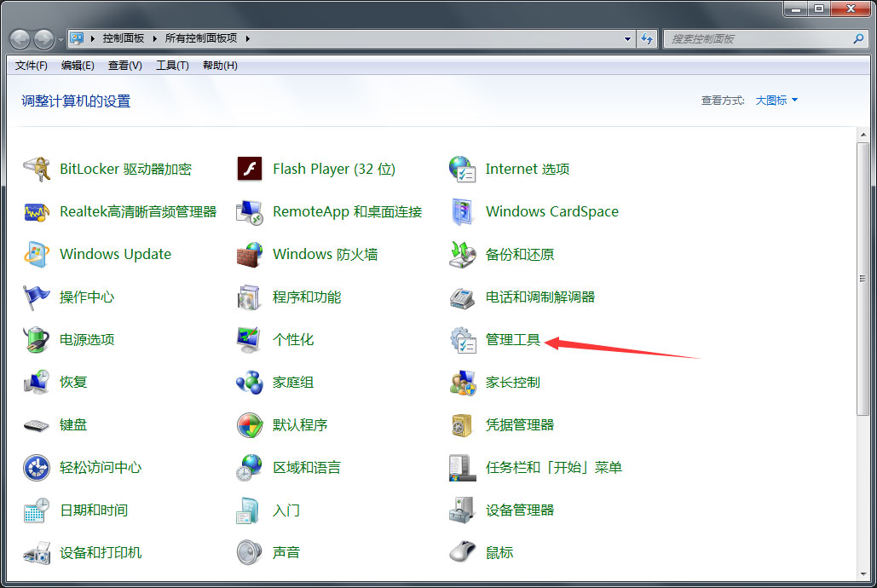Open the Internet 选项 globe icon
This screenshot has height=588, width=877.
point(463,169)
